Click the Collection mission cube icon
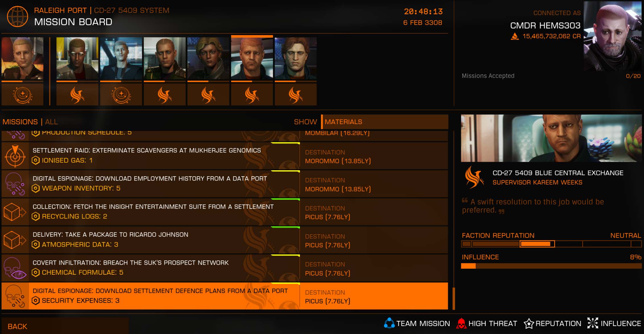 (x=15, y=212)
